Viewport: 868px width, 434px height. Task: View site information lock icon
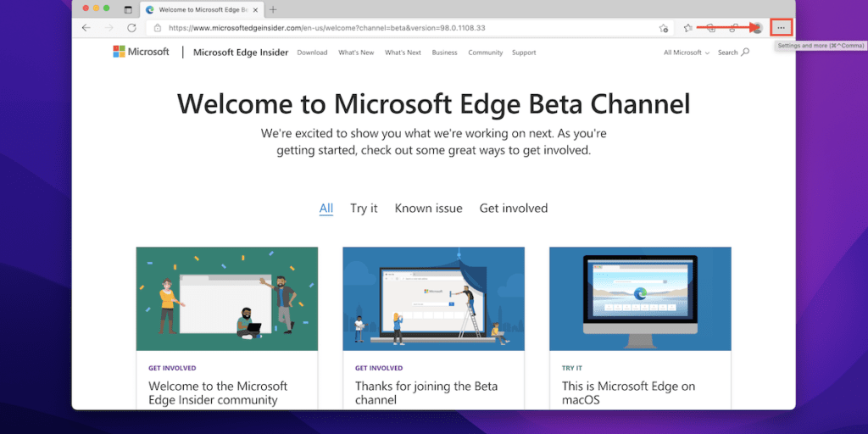coord(158,28)
